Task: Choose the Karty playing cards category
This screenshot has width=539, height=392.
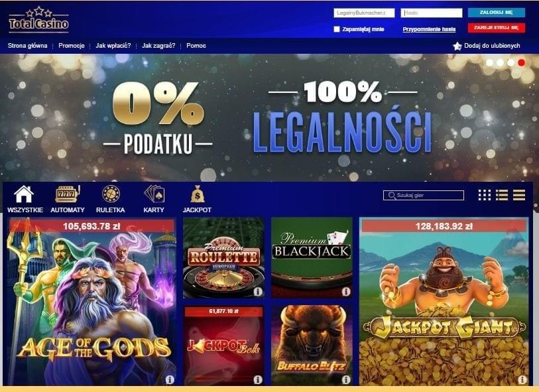Action: coord(154,194)
